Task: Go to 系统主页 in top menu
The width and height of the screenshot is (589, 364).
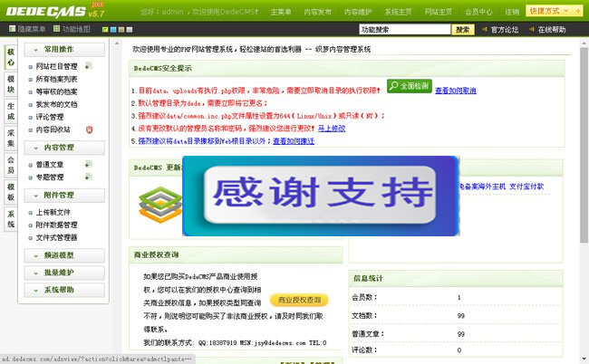Action: [x=398, y=12]
